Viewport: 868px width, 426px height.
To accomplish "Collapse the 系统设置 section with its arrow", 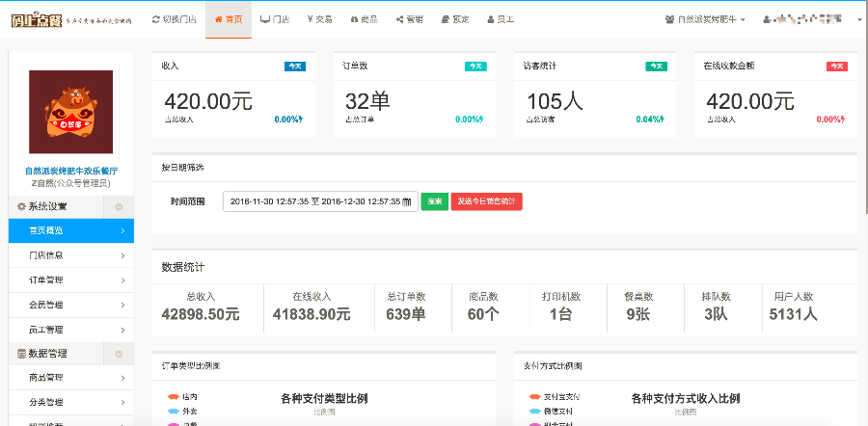I will coord(119,206).
